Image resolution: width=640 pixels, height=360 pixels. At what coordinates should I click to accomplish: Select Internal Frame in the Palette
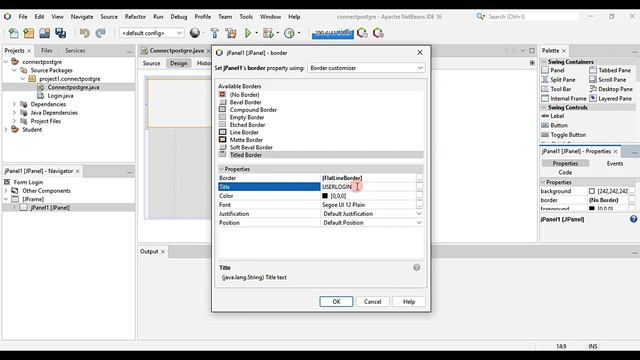click(x=564, y=98)
